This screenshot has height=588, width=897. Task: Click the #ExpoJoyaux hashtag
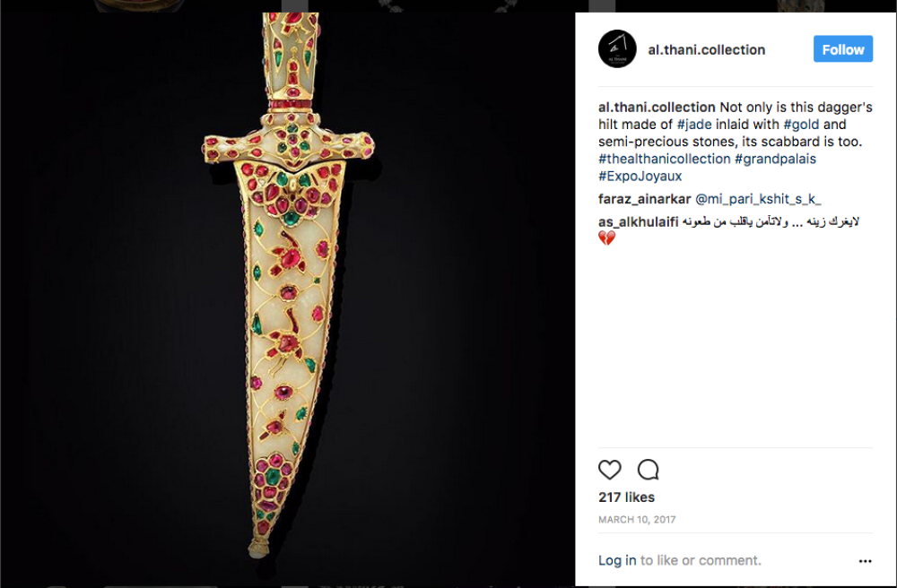pos(640,176)
